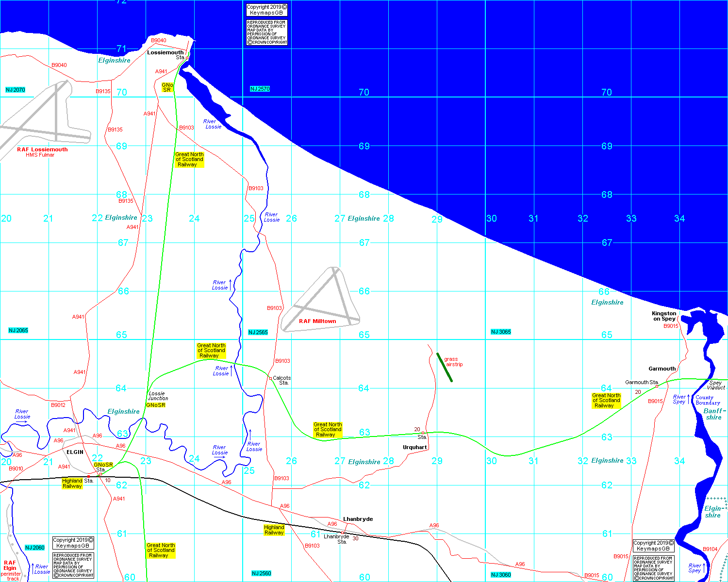The height and width of the screenshot is (582, 728).
Task: Click the Garmouth station square marker
Action: coord(657,387)
